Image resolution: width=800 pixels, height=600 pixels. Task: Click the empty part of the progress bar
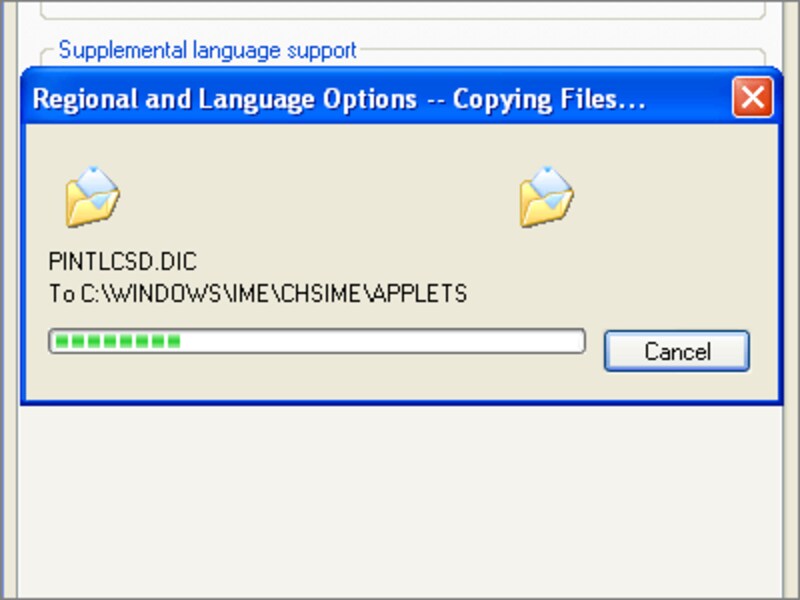380,342
